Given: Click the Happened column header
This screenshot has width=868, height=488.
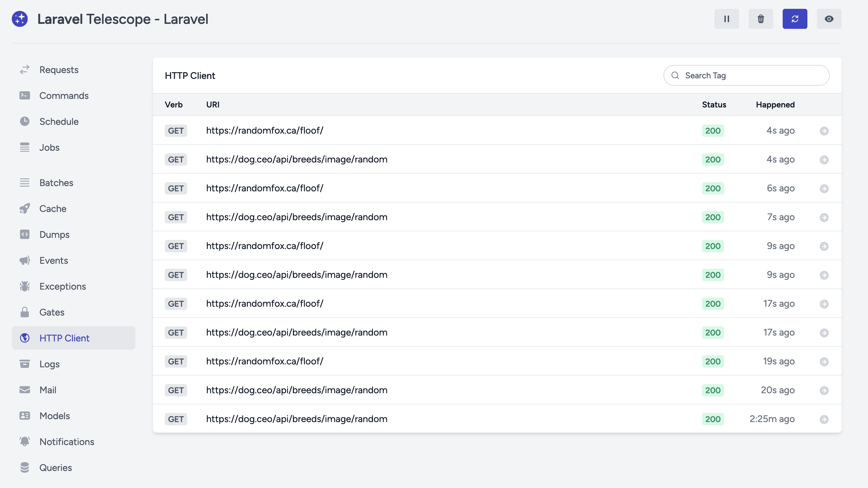Looking at the screenshot, I should click(x=775, y=105).
